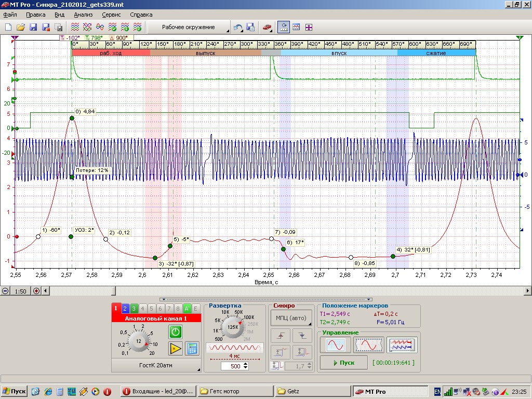
Task: Click the zoom out minus icon
Action: (5, 291)
